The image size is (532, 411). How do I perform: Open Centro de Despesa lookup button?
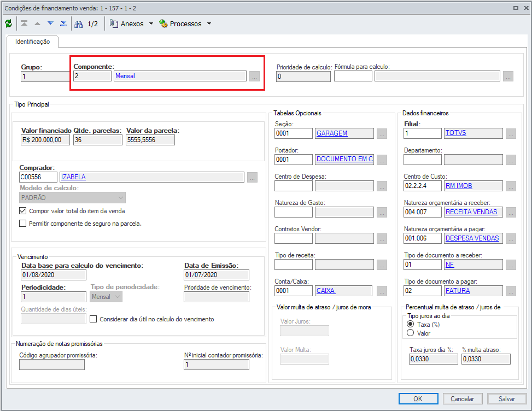(x=382, y=186)
